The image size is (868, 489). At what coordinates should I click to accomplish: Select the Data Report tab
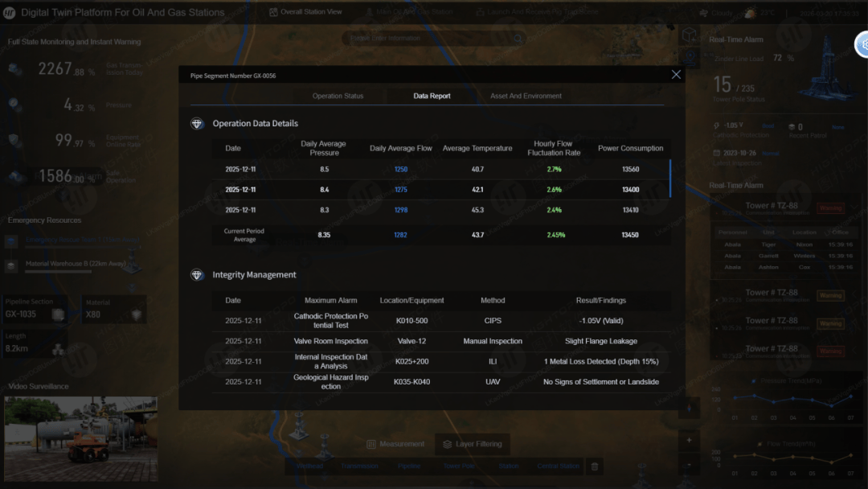pos(432,96)
